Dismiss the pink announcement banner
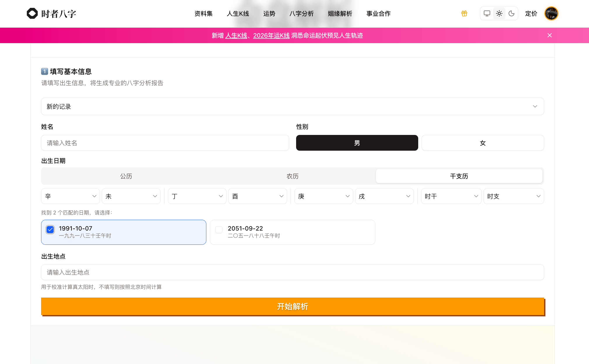 [x=550, y=35]
